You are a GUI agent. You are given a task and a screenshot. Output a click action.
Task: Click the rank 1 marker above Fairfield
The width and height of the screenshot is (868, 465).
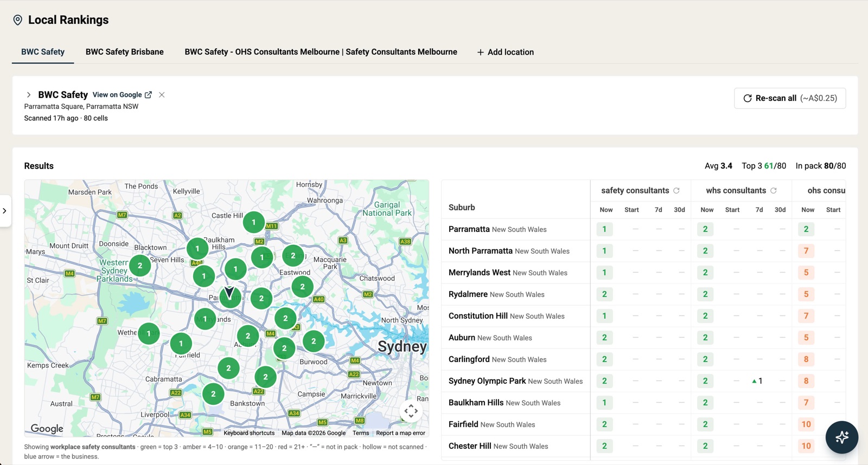tap(181, 343)
